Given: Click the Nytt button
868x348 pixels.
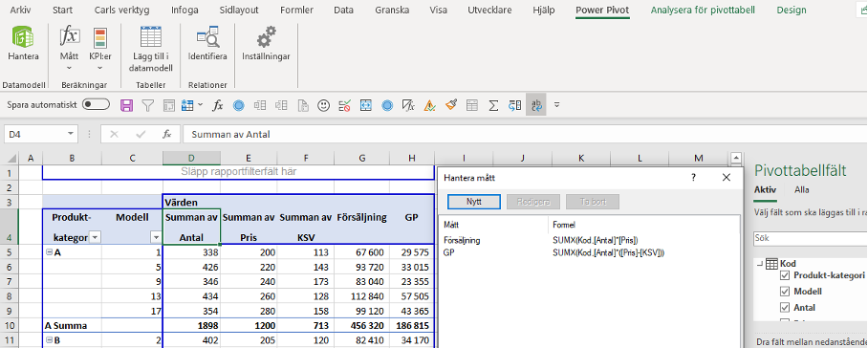Looking at the screenshot, I should [474, 202].
